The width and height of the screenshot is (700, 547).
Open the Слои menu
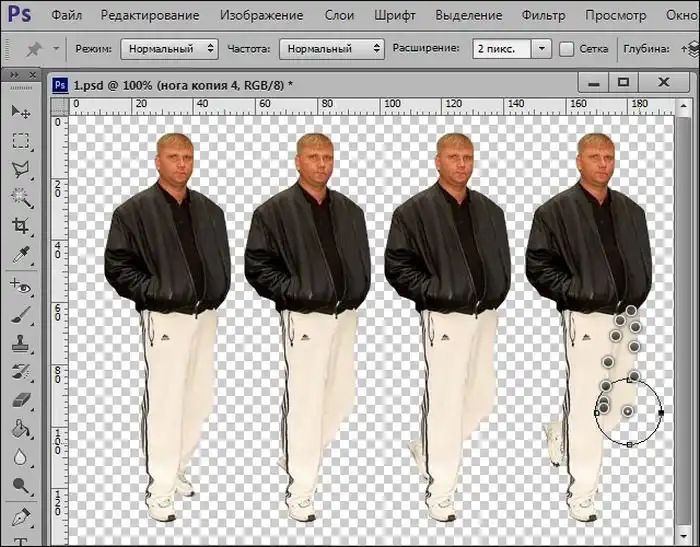(x=339, y=15)
